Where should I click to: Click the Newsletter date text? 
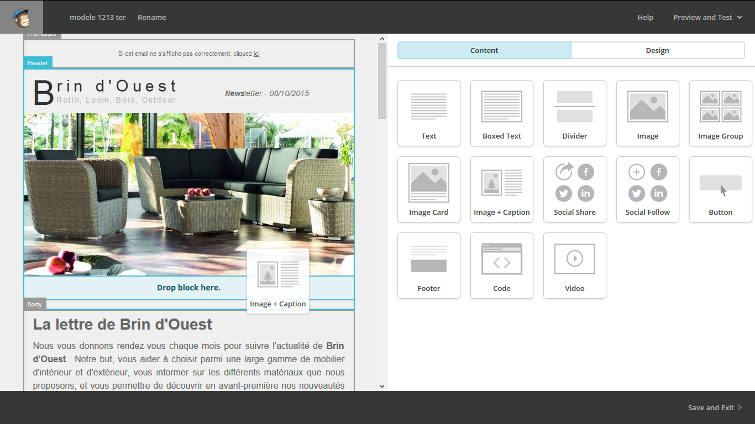click(267, 93)
